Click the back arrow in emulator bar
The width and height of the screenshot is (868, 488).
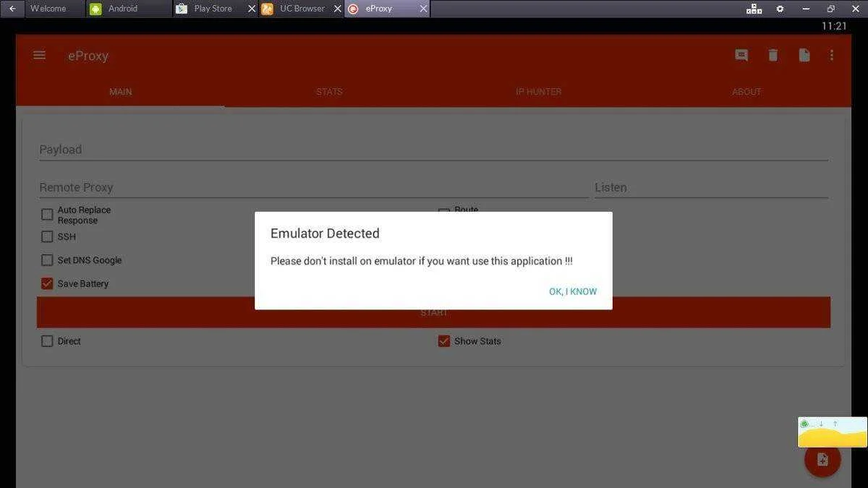(x=12, y=9)
